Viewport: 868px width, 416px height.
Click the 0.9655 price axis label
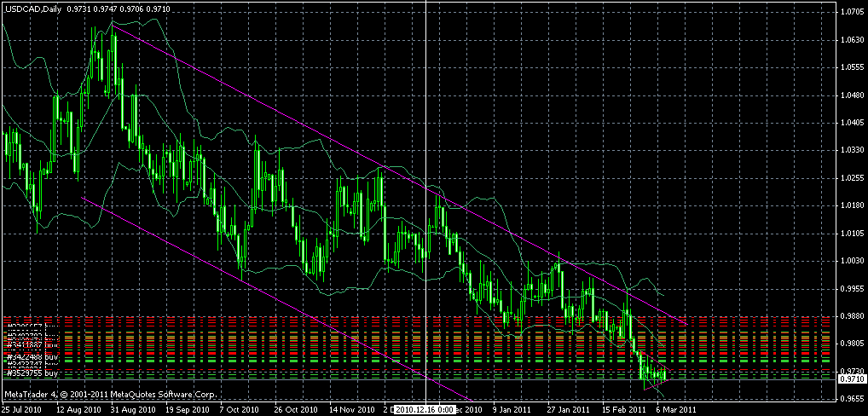click(x=850, y=398)
